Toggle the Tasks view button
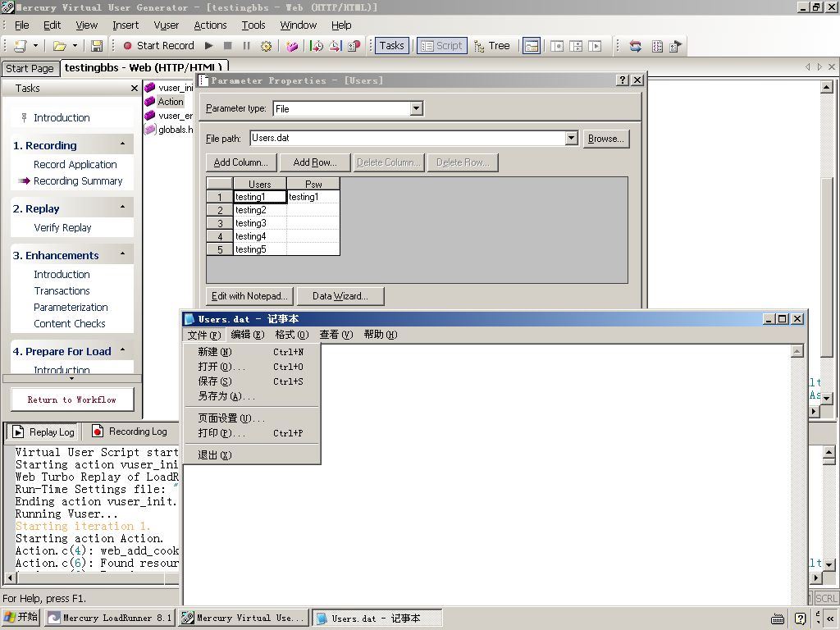840x630 pixels. pyautogui.click(x=390, y=46)
